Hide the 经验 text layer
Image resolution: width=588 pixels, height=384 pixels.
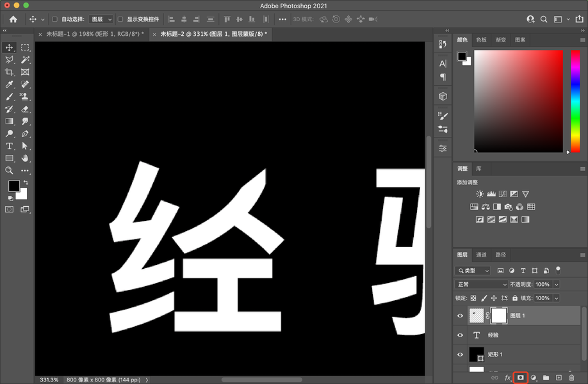coord(460,335)
